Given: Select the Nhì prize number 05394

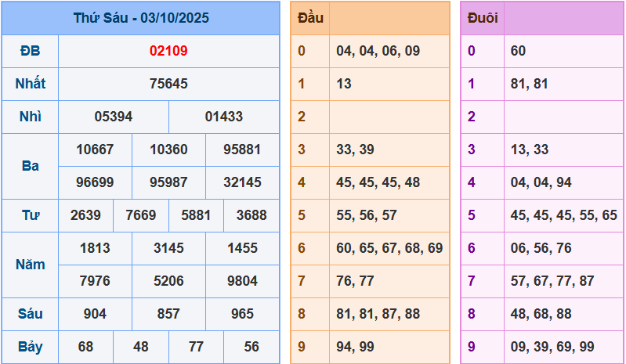Looking at the screenshot, I should [114, 117].
